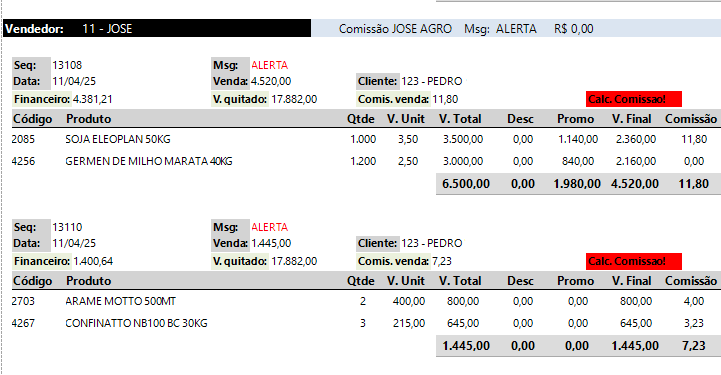Viewport: 721px width, 375px height.
Task: Click the red Calc. Comissao! flag for Seq 13110
Action: pos(634,261)
